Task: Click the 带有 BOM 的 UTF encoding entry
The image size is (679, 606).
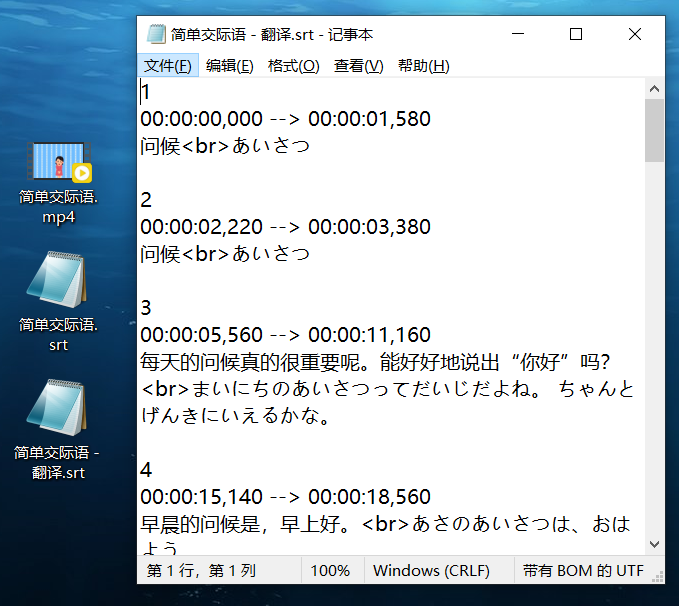Action: click(583, 570)
